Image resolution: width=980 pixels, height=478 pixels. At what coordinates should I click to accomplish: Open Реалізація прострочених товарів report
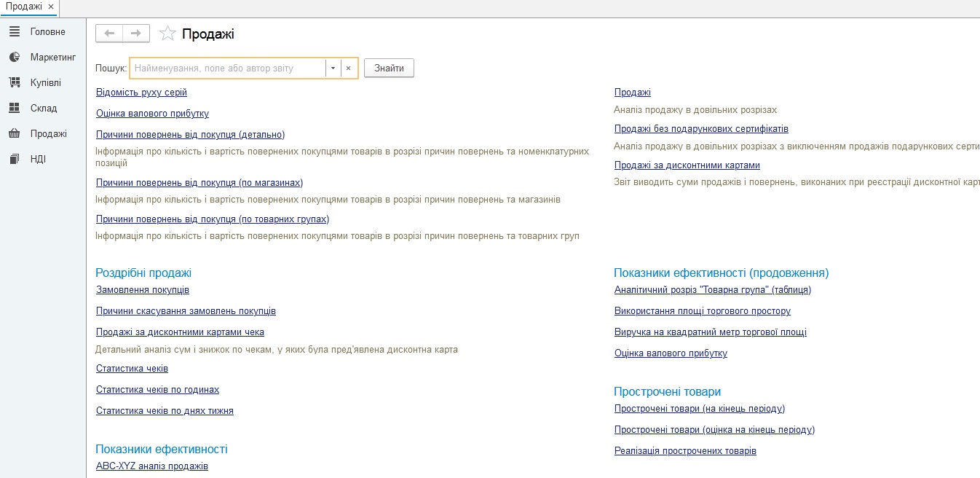tap(685, 451)
